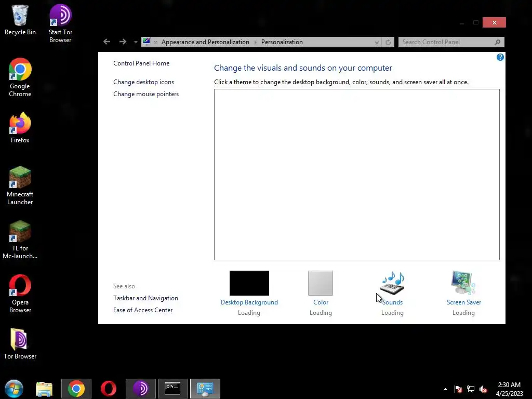Click the Control Panel address bar icon
Screen dimensions: 532x399
(x=147, y=42)
